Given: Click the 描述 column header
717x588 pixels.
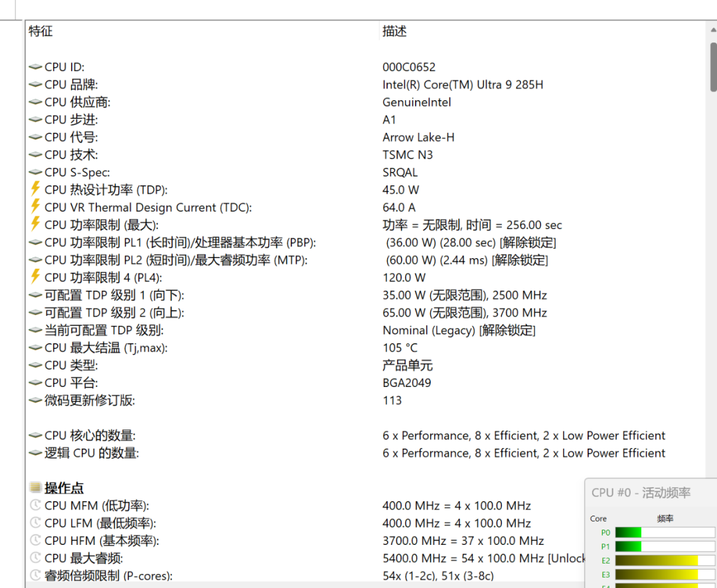Looking at the screenshot, I should (x=394, y=31).
